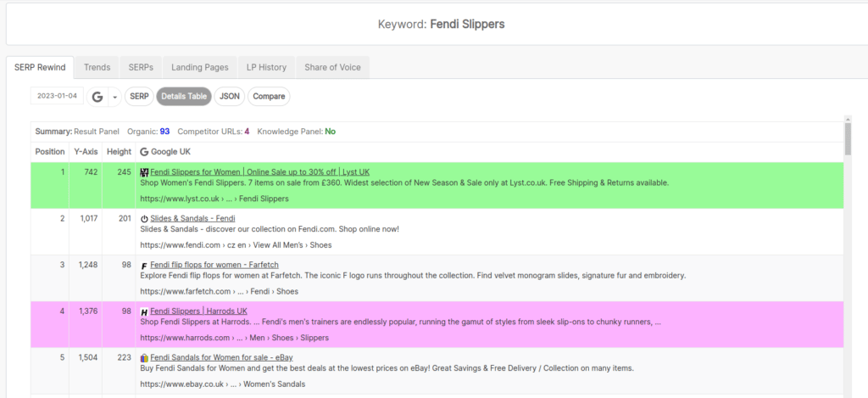Click the ebay.co.uk URL breadcrumb
Viewport: 868px width, 398px height.
pos(223,384)
